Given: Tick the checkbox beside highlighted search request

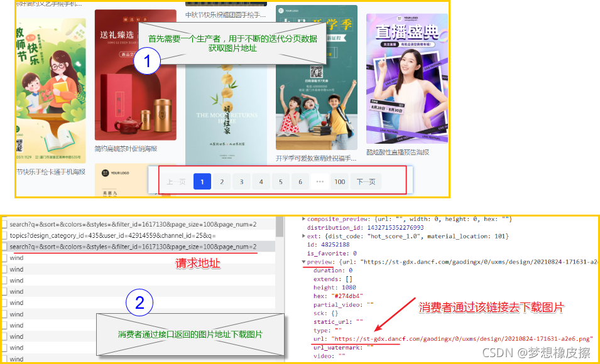Looking at the screenshot, I should [x=4, y=247].
